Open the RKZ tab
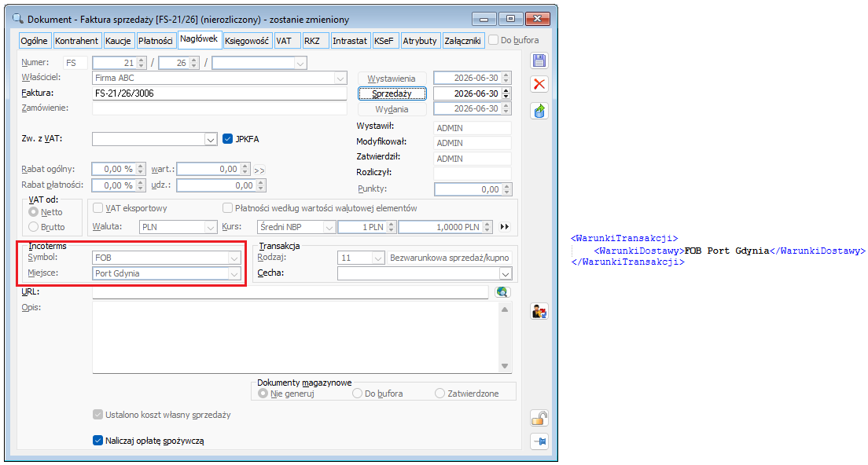This screenshot has height=465, width=868. [x=315, y=40]
